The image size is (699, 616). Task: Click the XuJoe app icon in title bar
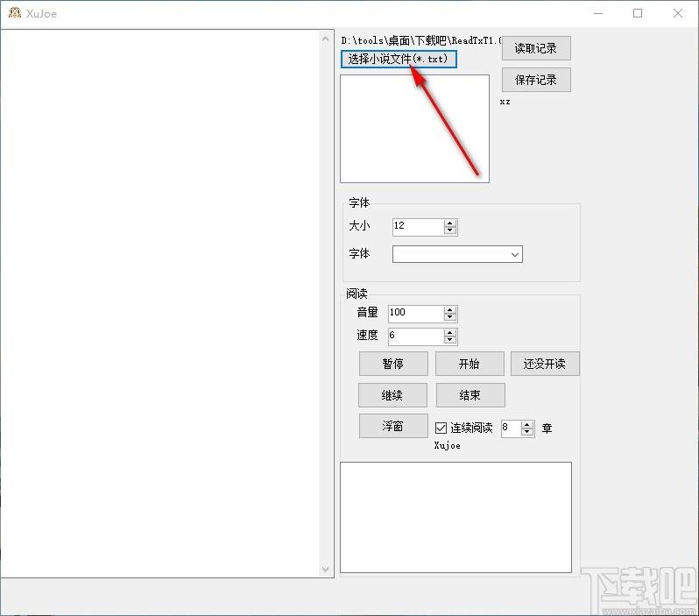[15, 13]
